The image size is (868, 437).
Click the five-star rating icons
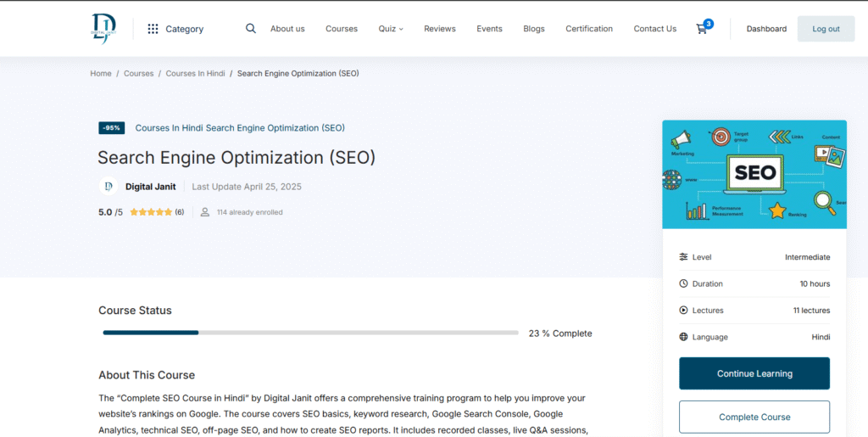coord(151,212)
